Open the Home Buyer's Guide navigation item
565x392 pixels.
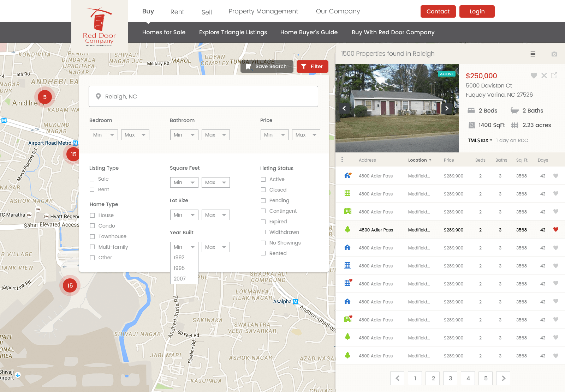coord(309,32)
